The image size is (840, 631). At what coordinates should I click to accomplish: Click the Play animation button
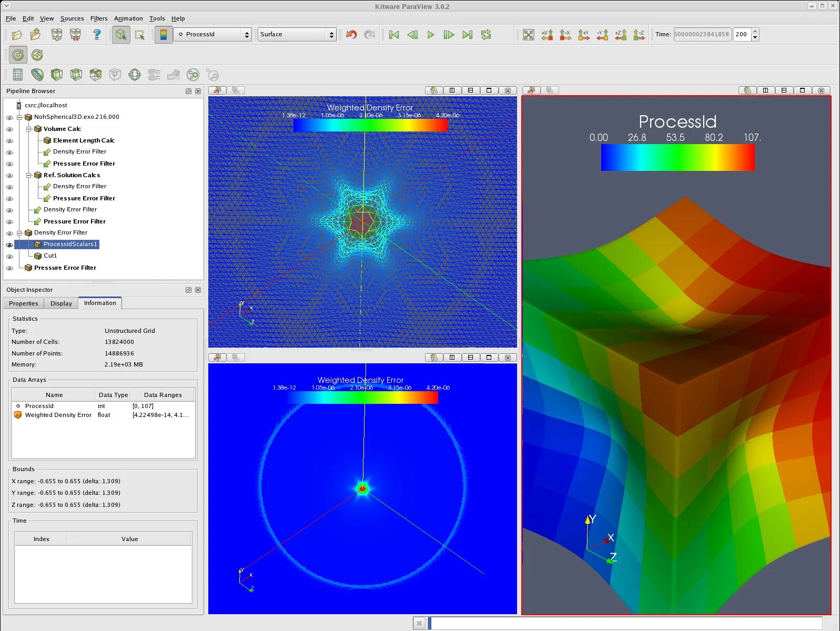(x=431, y=35)
